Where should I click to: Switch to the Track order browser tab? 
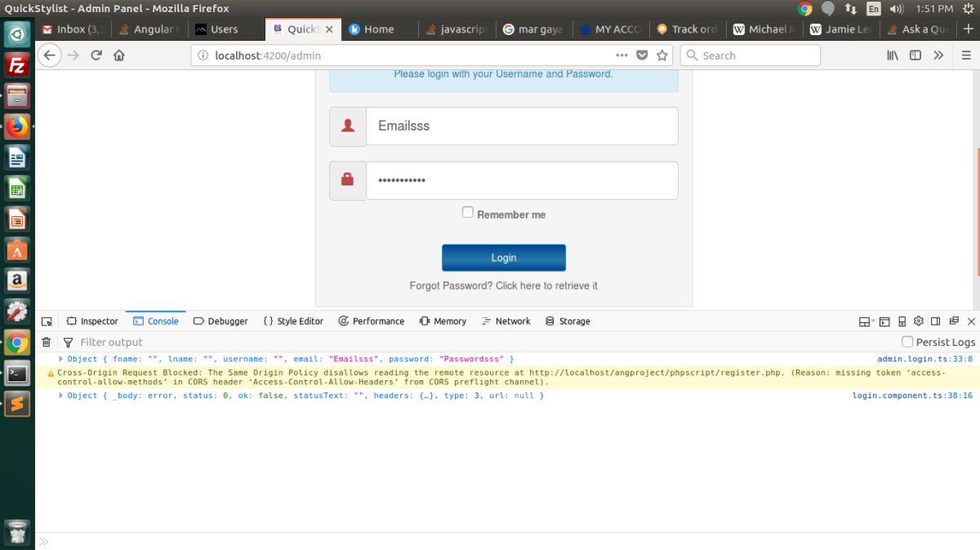[x=686, y=29]
